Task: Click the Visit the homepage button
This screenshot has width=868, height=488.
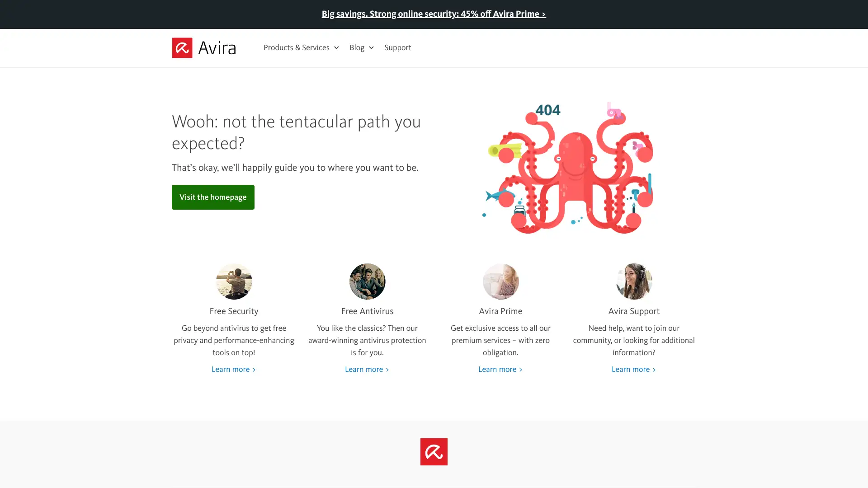Action: tap(213, 197)
